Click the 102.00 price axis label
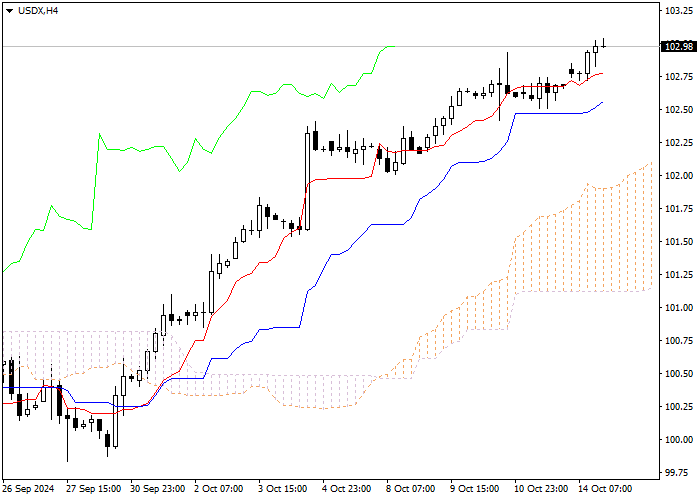The height and width of the screenshot is (500, 700). 679,176
